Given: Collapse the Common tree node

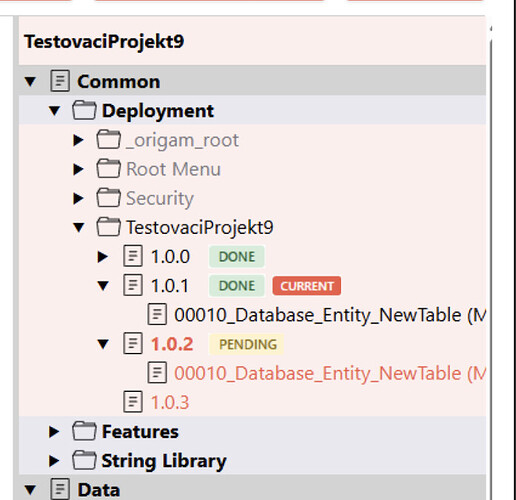Looking at the screenshot, I should [x=30, y=81].
